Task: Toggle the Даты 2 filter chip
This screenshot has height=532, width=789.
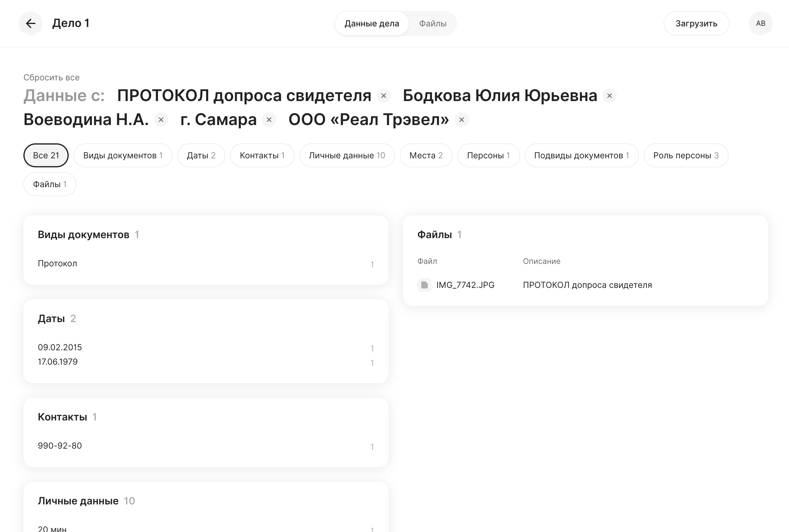Action: coord(201,155)
